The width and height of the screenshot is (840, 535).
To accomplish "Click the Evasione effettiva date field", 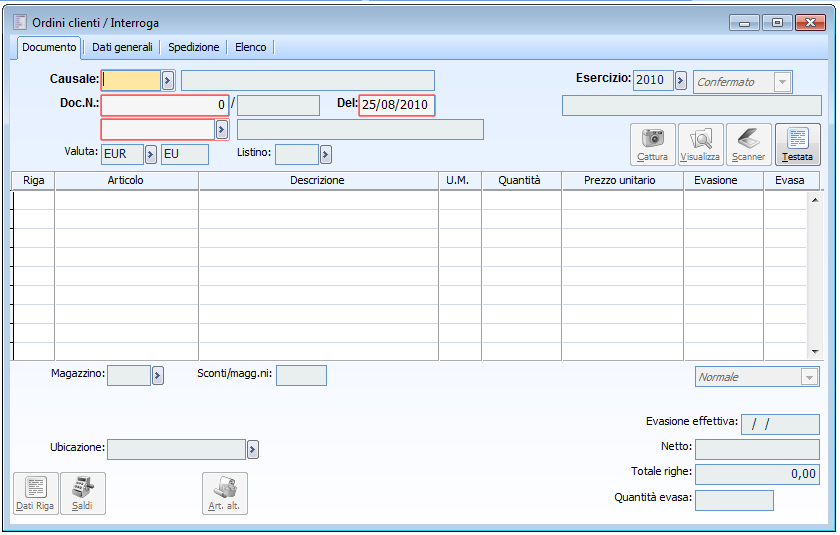I will pos(781,424).
